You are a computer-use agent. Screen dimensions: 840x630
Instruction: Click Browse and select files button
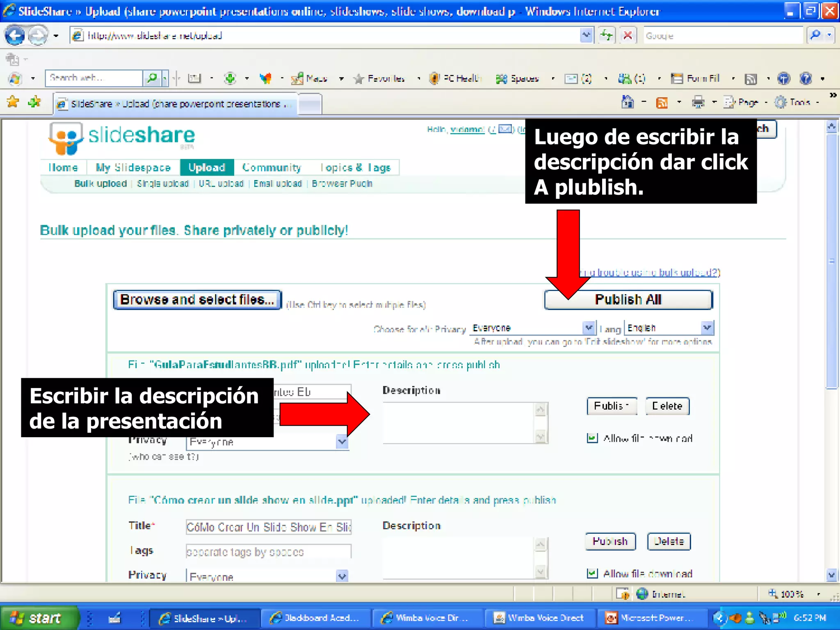197,299
